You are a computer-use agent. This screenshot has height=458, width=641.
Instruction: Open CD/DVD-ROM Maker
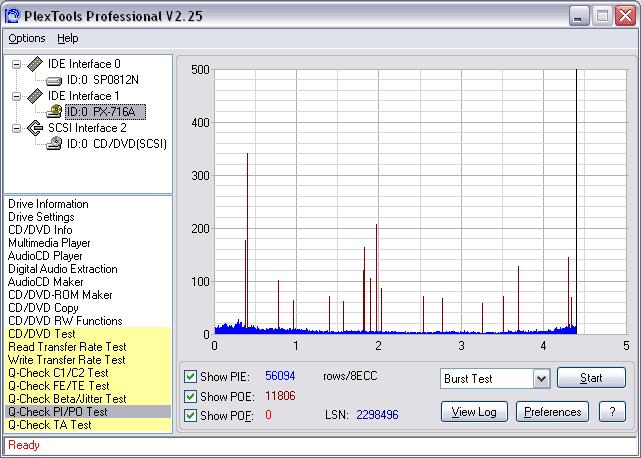pos(60,295)
